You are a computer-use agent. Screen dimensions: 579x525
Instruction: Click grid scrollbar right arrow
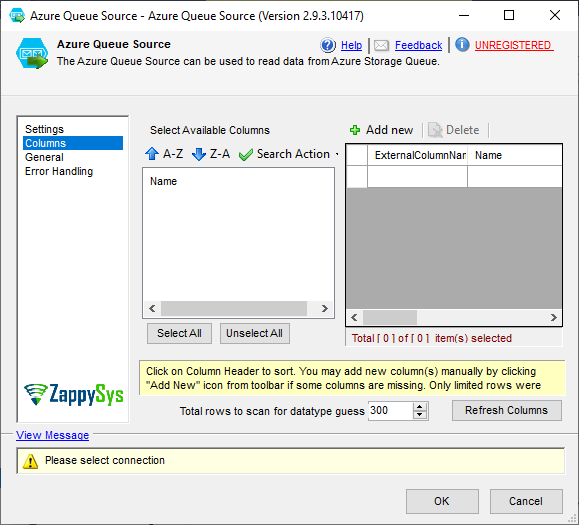554,318
